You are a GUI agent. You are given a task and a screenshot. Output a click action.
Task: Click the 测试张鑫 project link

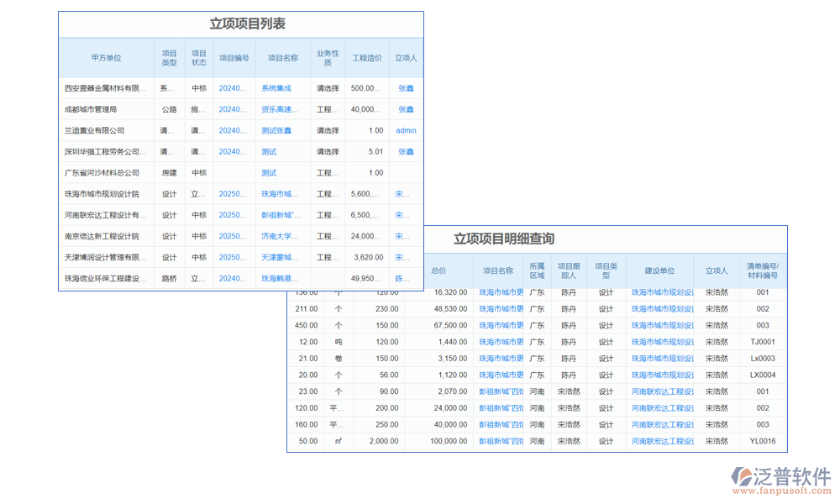click(280, 130)
